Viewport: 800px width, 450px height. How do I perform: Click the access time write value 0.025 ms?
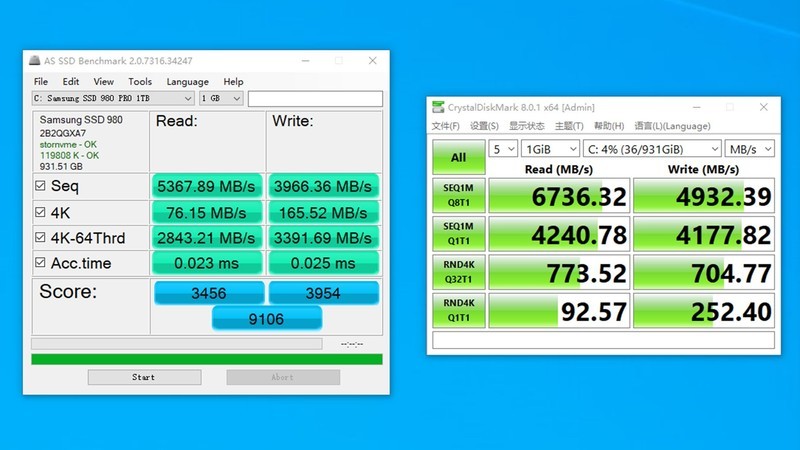(323, 263)
